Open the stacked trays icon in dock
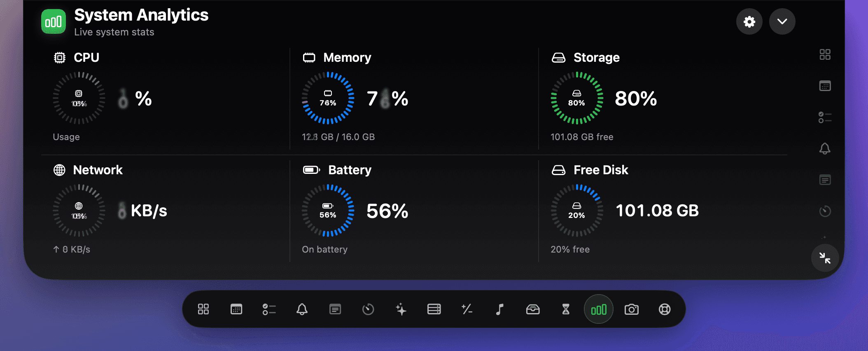This screenshot has width=868, height=351. tap(434, 309)
